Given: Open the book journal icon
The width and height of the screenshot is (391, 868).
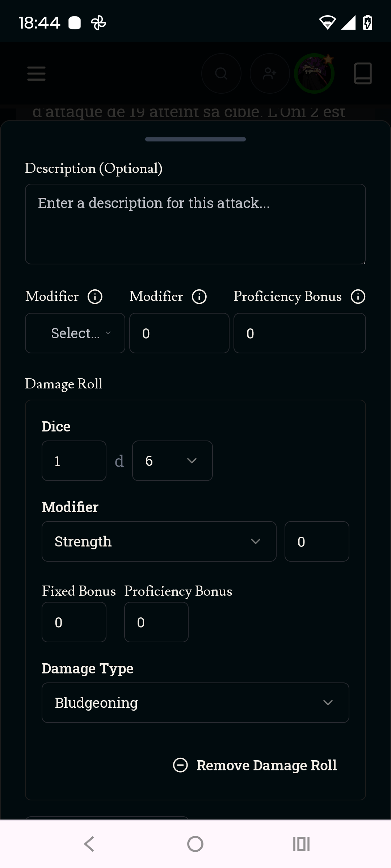Looking at the screenshot, I should pyautogui.click(x=363, y=73).
